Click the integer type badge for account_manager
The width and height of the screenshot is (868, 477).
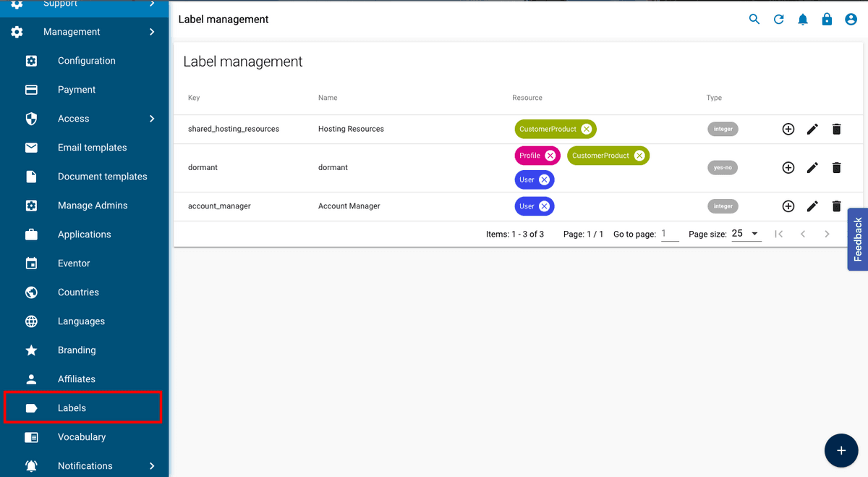[723, 206]
